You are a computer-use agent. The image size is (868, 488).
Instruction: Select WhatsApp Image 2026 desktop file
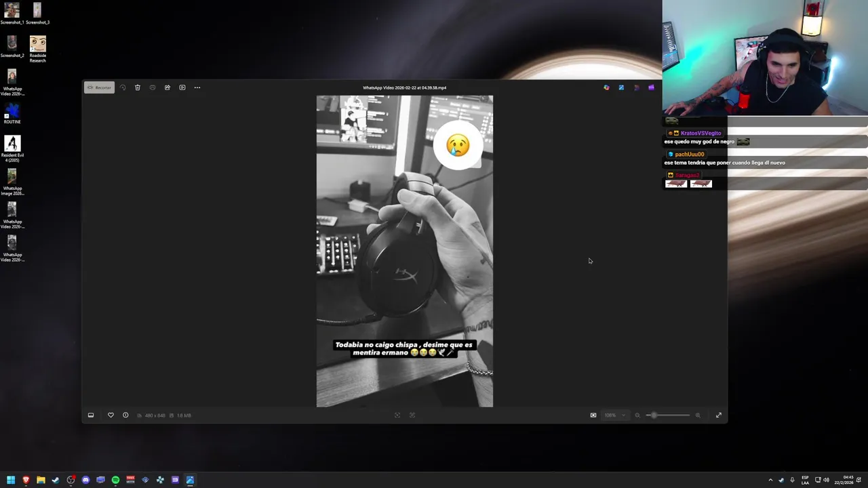click(12, 182)
